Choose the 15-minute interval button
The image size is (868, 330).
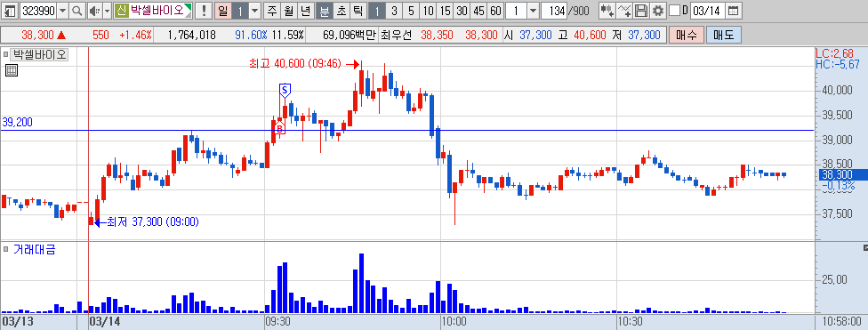[445, 11]
